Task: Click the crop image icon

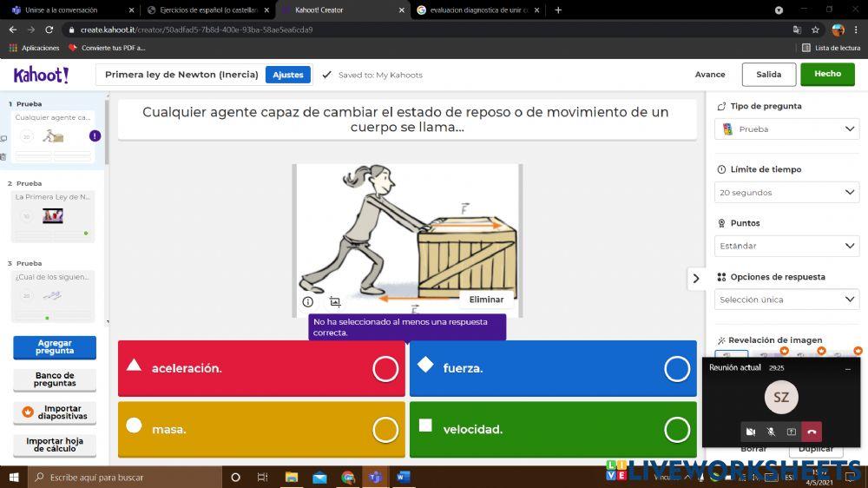Action: 335,301
